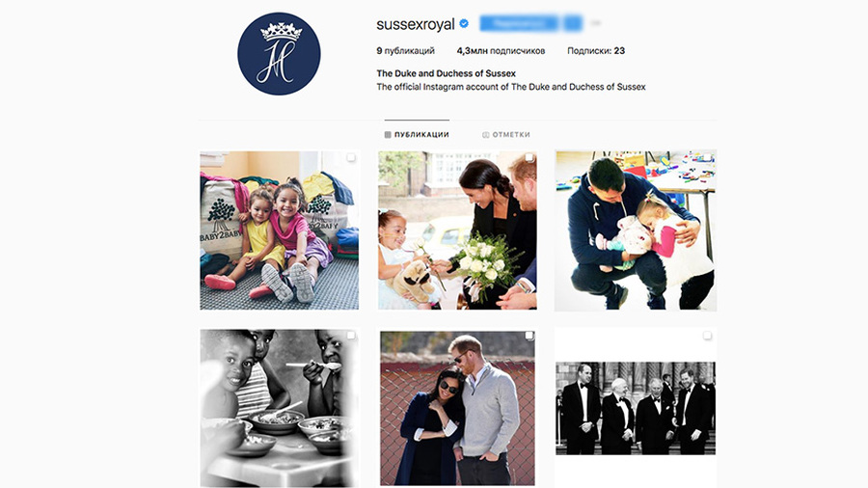Click the sussexroyal username heading
The height and width of the screenshot is (488, 868).
point(415,24)
